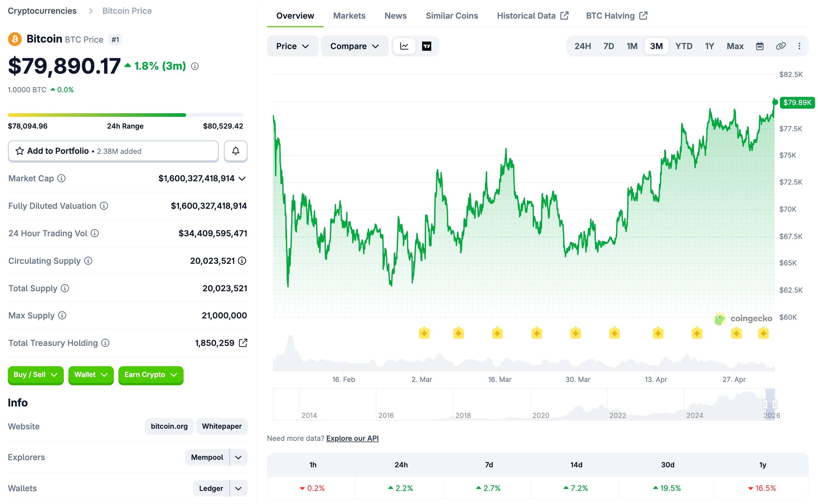
Task: Open the Whitepaper link
Action: tap(222, 426)
